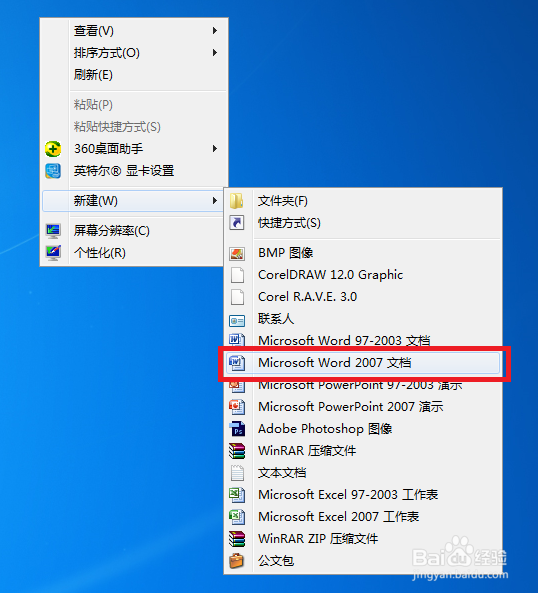Open 英特尔® 显卡设置 entry

tap(134, 171)
